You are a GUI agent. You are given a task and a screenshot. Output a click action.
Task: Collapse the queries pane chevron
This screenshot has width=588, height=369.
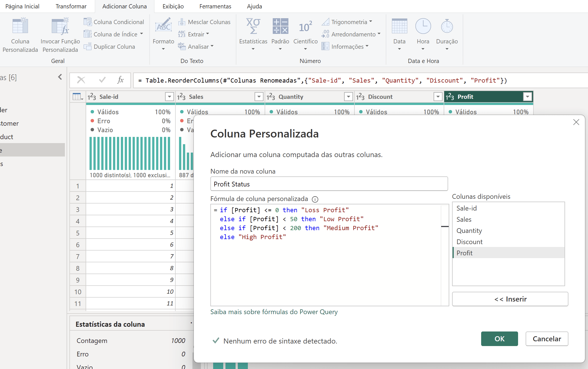(60, 77)
